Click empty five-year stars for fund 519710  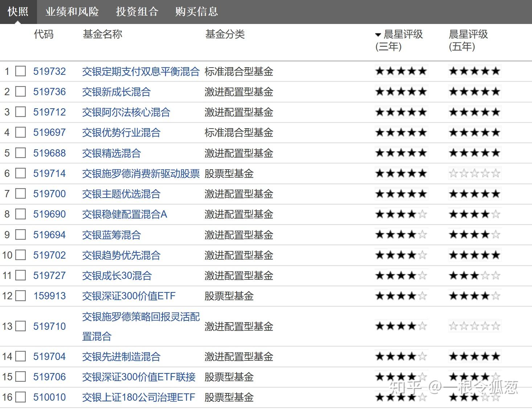[x=475, y=326]
